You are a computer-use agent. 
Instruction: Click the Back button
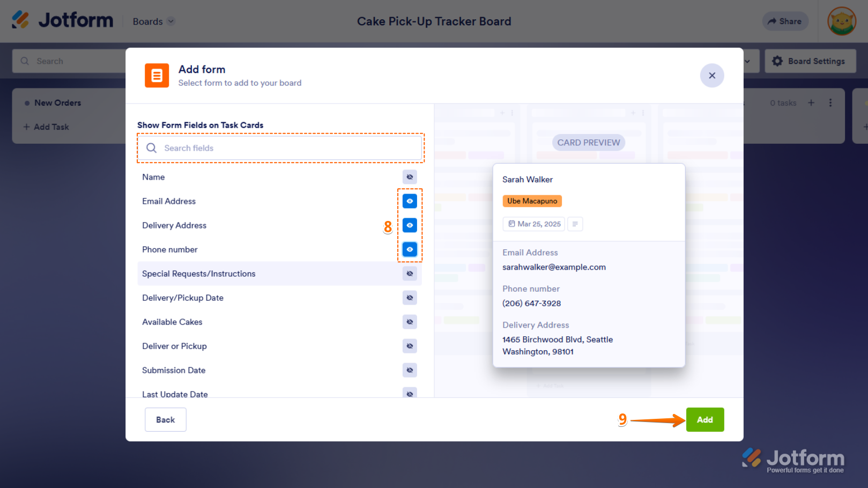click(166, 420)
